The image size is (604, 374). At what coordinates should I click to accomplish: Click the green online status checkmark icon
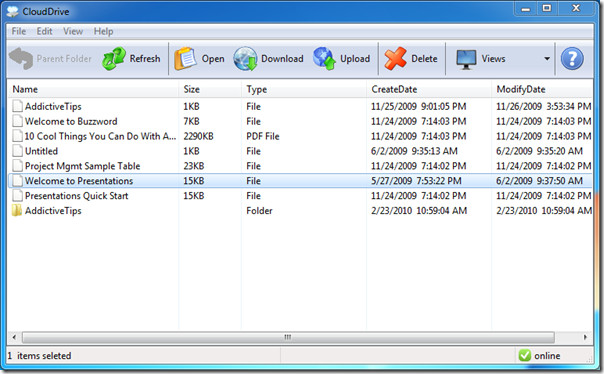pyautogui.click(x=524, y=355)
